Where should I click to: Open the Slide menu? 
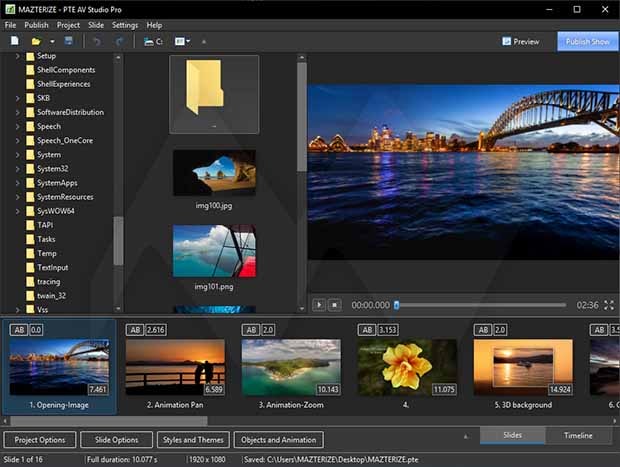coord(96,25)
